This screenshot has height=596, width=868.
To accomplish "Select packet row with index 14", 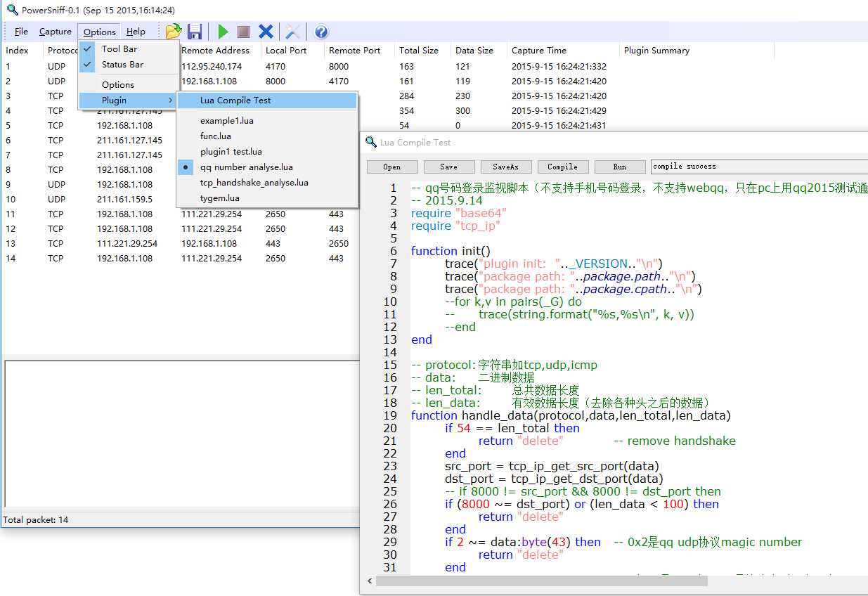I will coord(181,259).
